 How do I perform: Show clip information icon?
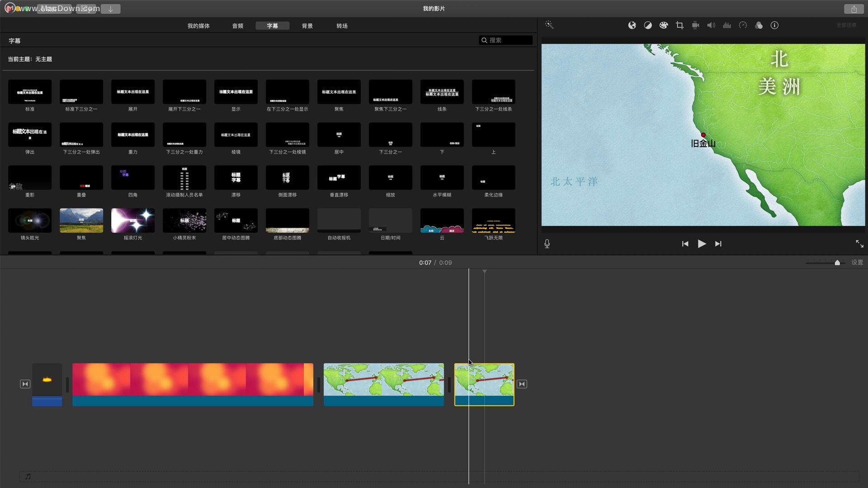click(774, 25)
